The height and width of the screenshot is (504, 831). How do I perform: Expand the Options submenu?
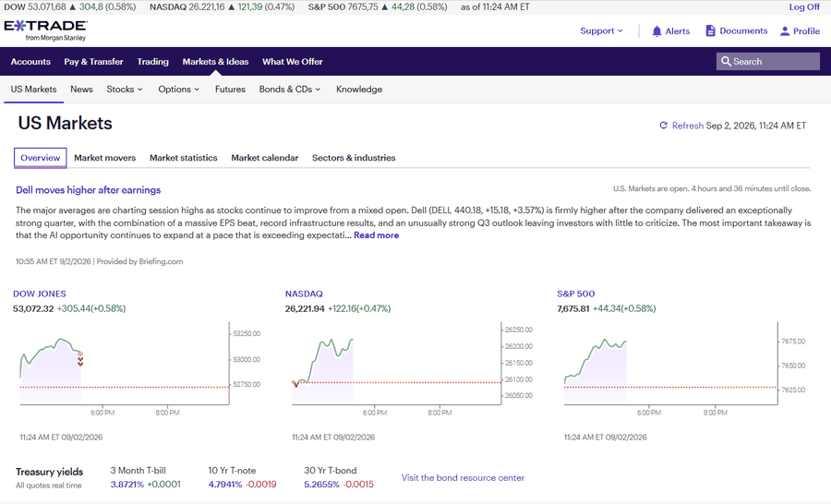pyautogui.click(x=178, y=89)
